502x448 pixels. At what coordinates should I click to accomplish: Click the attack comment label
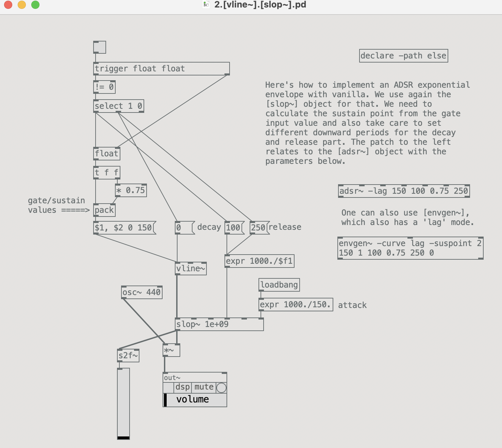point(352,305)
